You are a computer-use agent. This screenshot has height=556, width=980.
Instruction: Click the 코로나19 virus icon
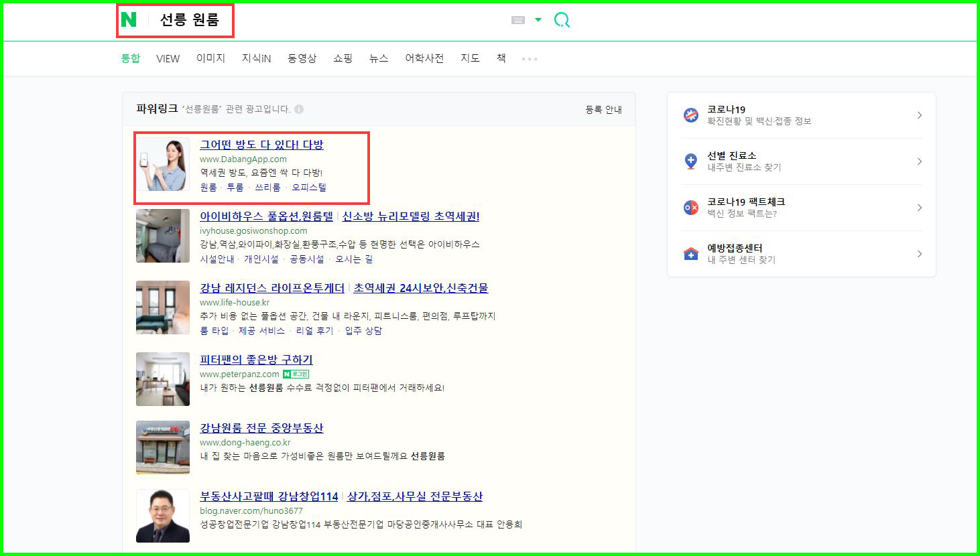click(691, 115)
